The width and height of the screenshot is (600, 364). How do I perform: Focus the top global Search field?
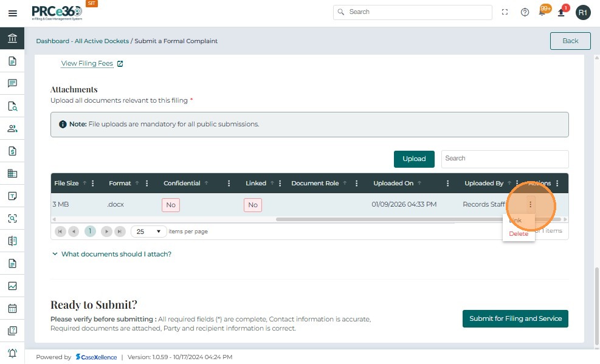[413, 12]
